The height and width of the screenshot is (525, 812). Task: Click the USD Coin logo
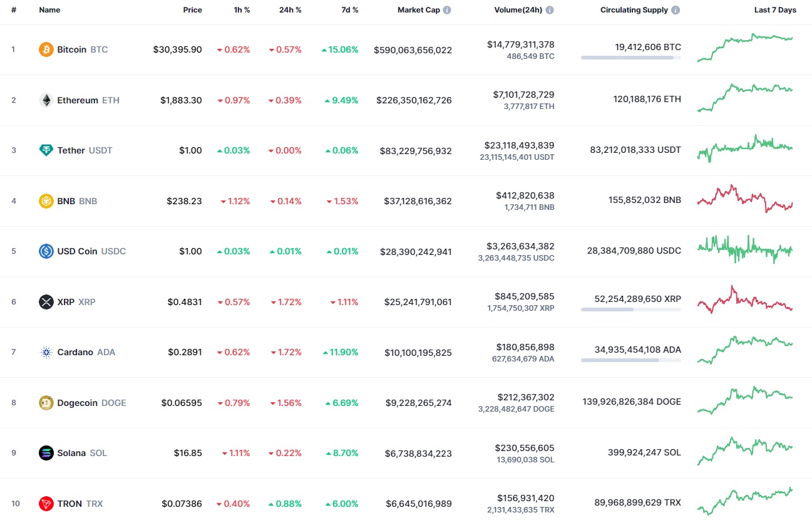(46, 251)
